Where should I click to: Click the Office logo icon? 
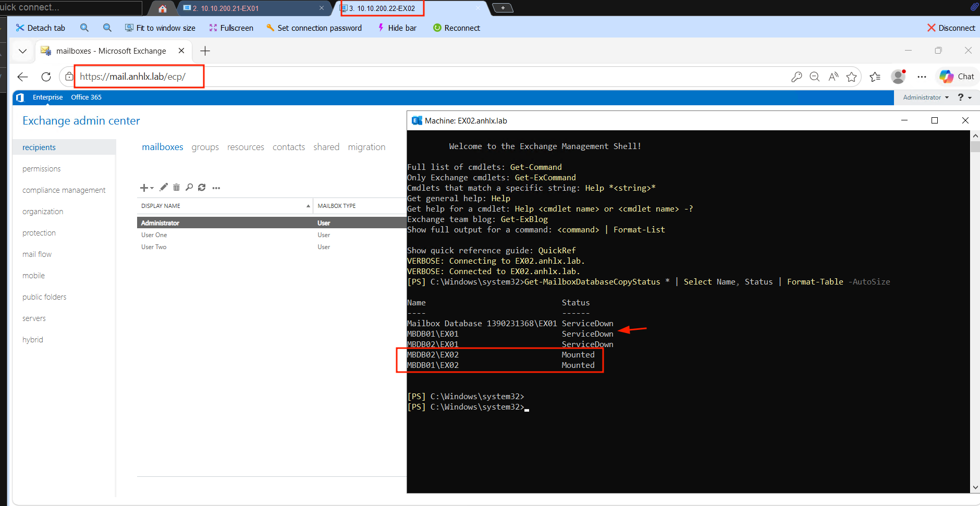click(x=20, y=97)
